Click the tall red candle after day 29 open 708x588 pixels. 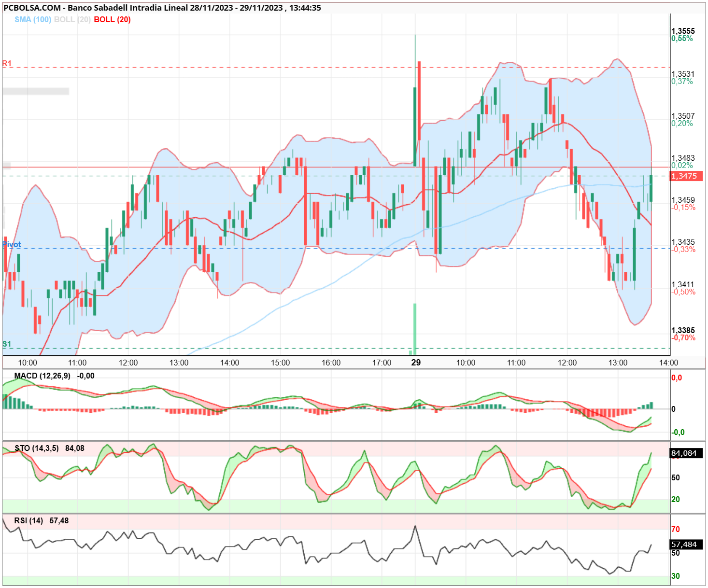(419, 101)
